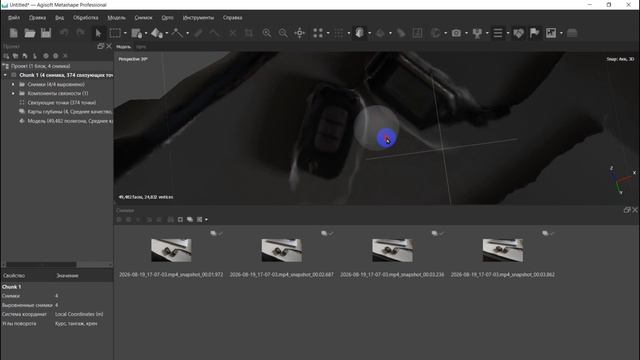Image resolution: width=640 pixels, height=360 pixels.
Task: Click the Zoom in magnifier icon
Action: (267, 33)
